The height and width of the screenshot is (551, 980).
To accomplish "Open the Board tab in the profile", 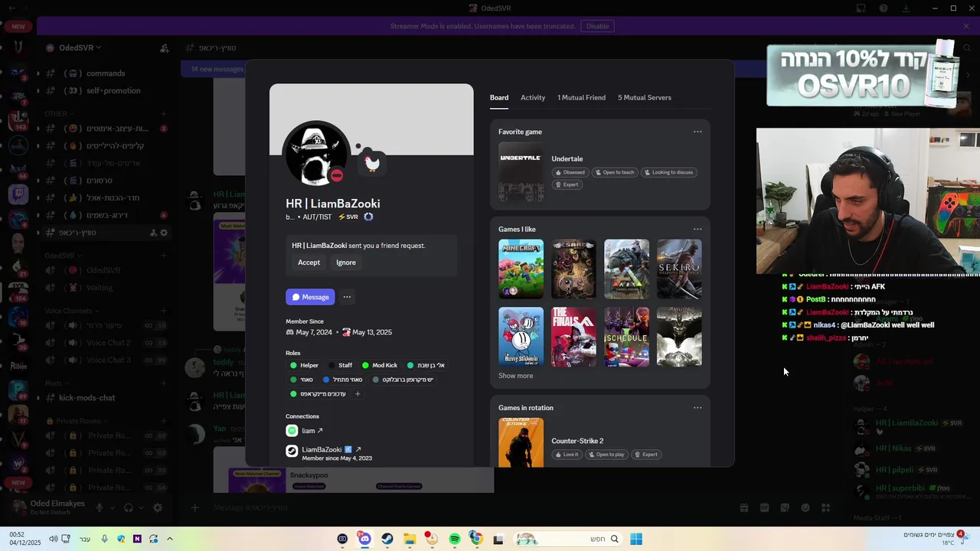I will tap(499, 97).
